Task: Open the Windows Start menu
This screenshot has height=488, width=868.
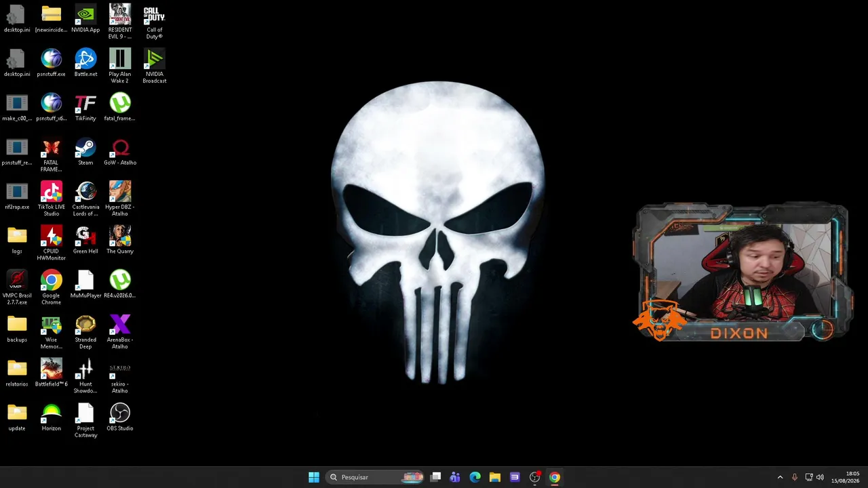Action: tap(314, 477)
